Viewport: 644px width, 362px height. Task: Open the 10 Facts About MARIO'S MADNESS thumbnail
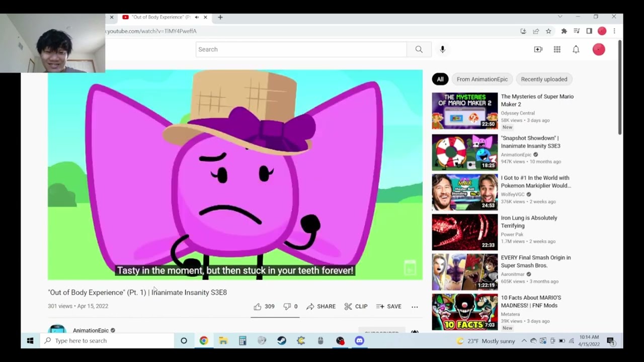coord(464,312)
